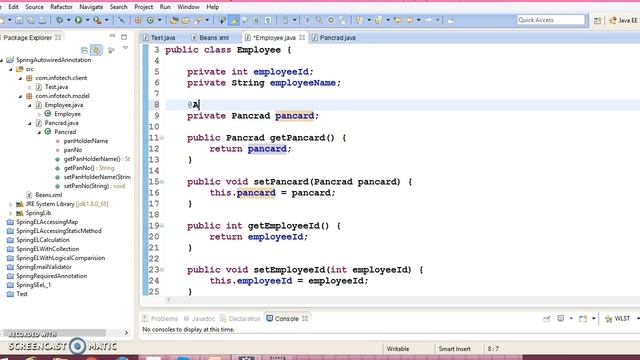This screenshot has width=640, height=360.
Task: Run the program with the green Run icon
Action: coord(78,20)
